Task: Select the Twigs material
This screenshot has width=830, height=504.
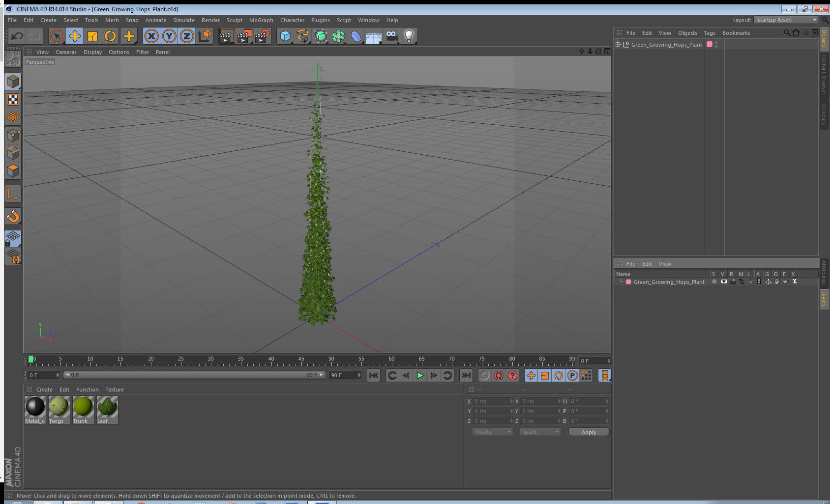Action: (59, 410)
